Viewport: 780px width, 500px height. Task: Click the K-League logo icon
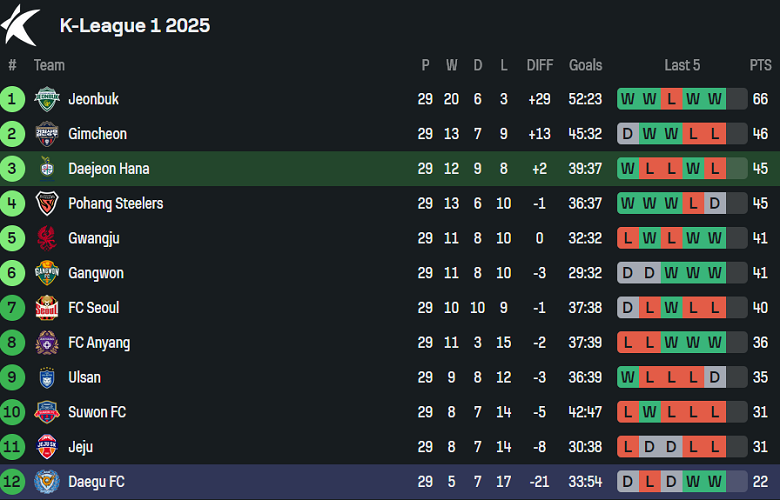21,25
